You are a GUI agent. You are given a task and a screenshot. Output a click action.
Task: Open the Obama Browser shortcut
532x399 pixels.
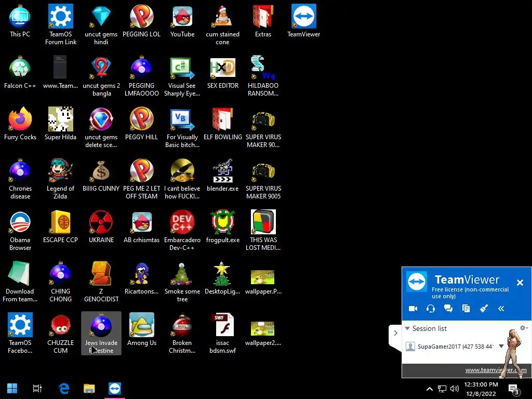(20, 230)
